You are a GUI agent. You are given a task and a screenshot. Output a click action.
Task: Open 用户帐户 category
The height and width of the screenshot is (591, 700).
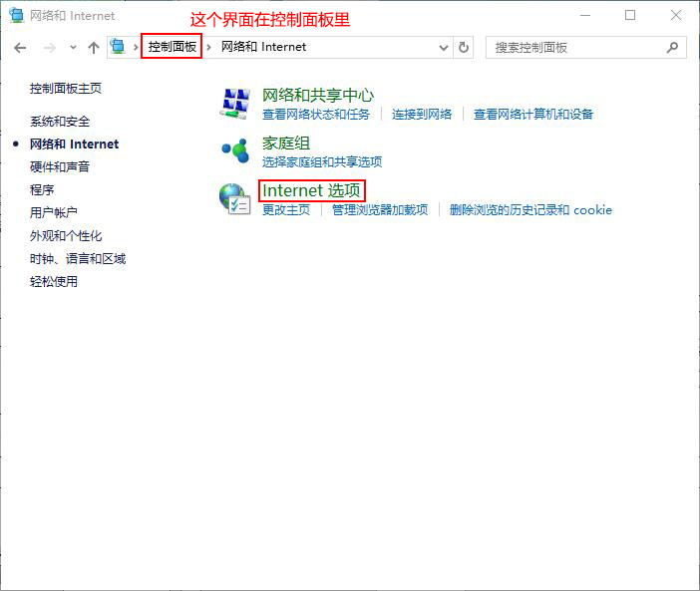[54, 212]
